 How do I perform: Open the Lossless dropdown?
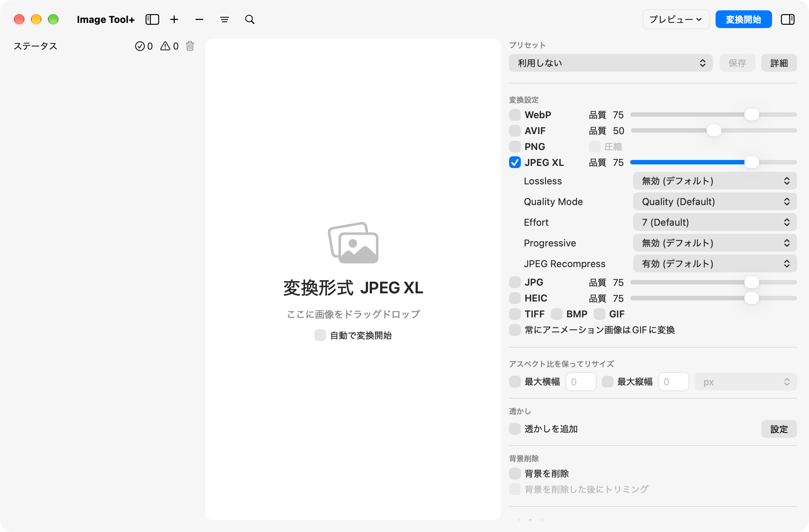point(715,181)
